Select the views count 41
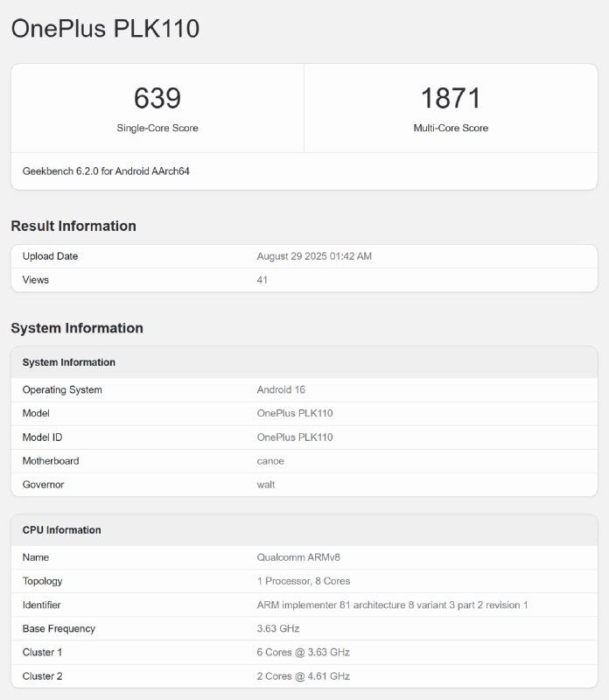 point(262,280)
